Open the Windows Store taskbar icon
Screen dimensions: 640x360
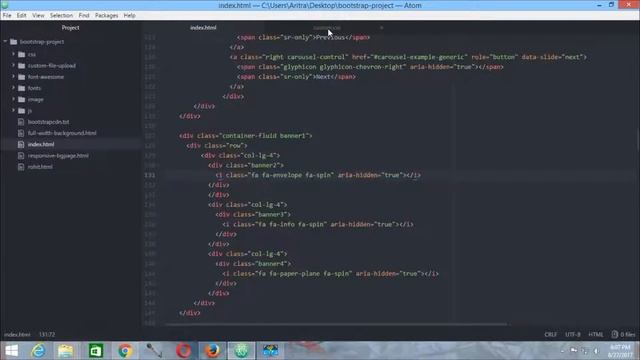pos(96,351)
